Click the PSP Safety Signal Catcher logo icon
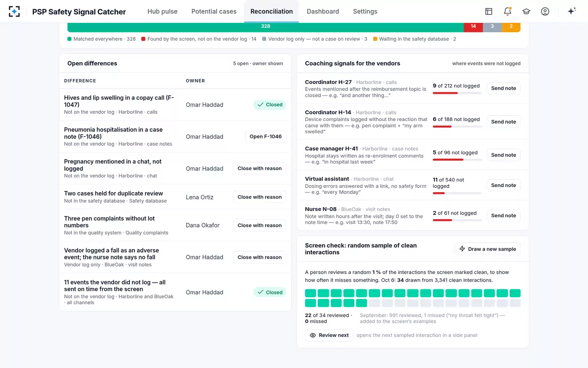Image resolution: width=588 pixels, height=368 pixels. pyautogui.click(x=14, y=11)
